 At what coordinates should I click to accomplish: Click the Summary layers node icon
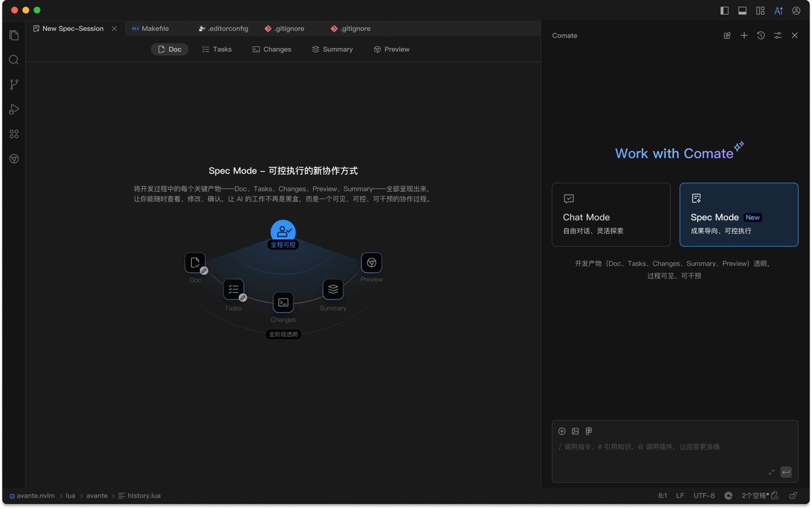(x=333, y=289)
